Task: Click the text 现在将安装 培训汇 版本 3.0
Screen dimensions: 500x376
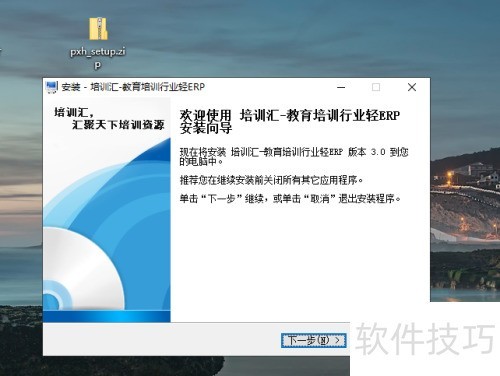Action: pos(294,156)
